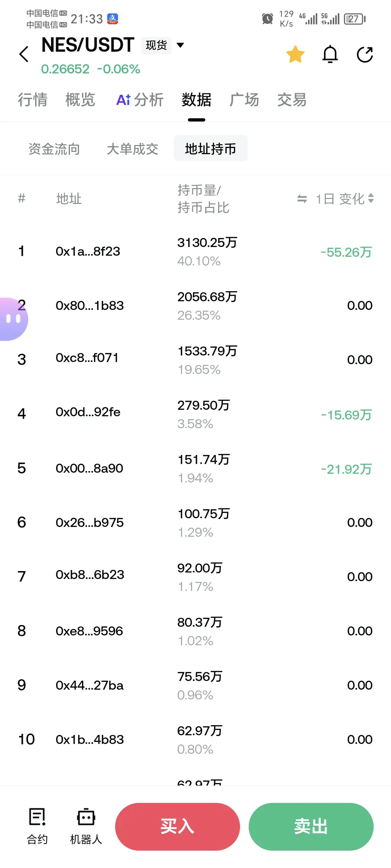Open the purple floating assistant bubble
The image size is (391, 868).
click(x=13, y=319)
